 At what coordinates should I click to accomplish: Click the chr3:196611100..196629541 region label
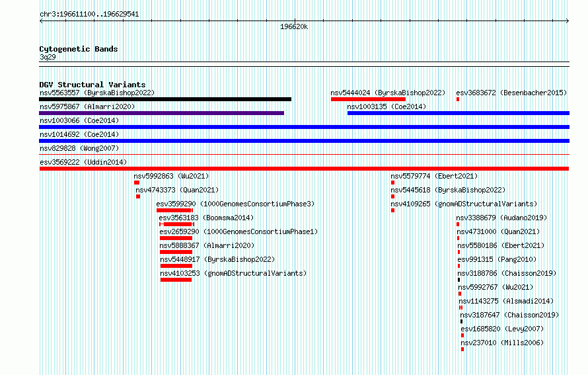pos(89,15)
